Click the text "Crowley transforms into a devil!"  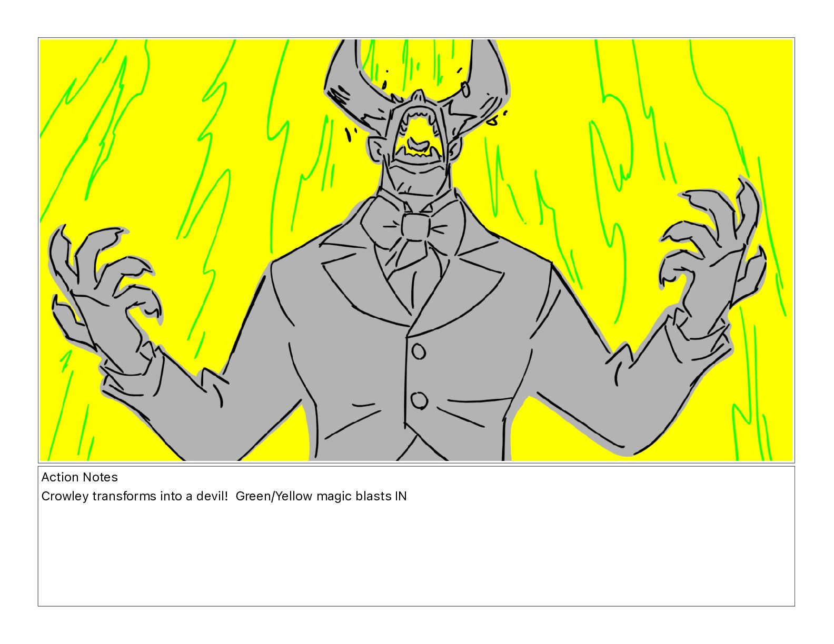point(135,496)
